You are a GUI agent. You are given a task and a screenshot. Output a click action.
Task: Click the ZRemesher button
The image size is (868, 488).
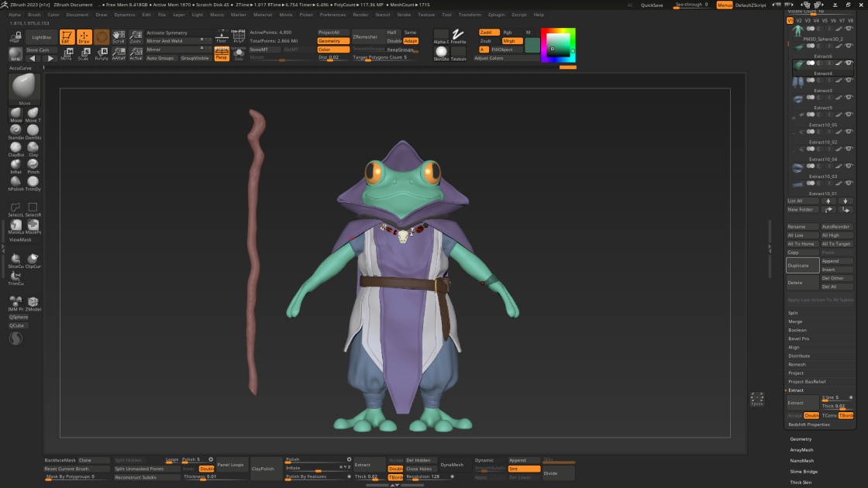[x=365, y=36]
